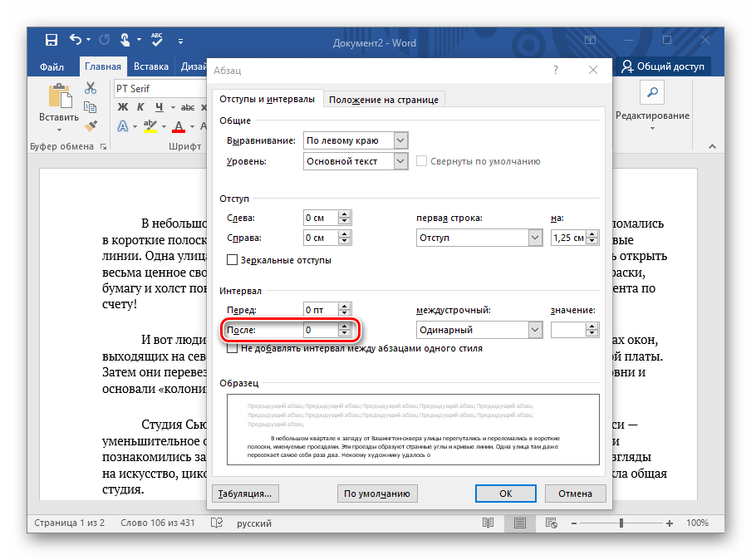This screenshot has width=751, height=560.
Task: Click the Вставить paste icon
Action: (x=60, y=96)
